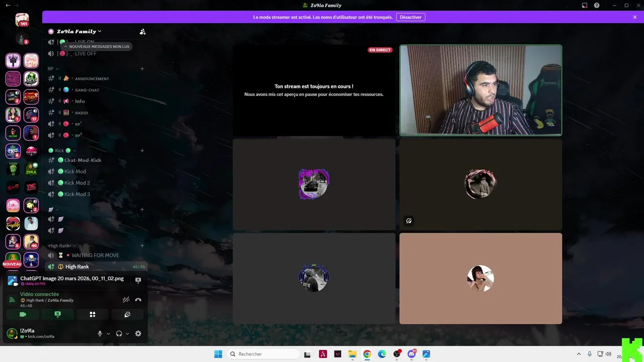Open File Explorer from taskbar
This screenshot has height=362, width=644.
[352, 354]
